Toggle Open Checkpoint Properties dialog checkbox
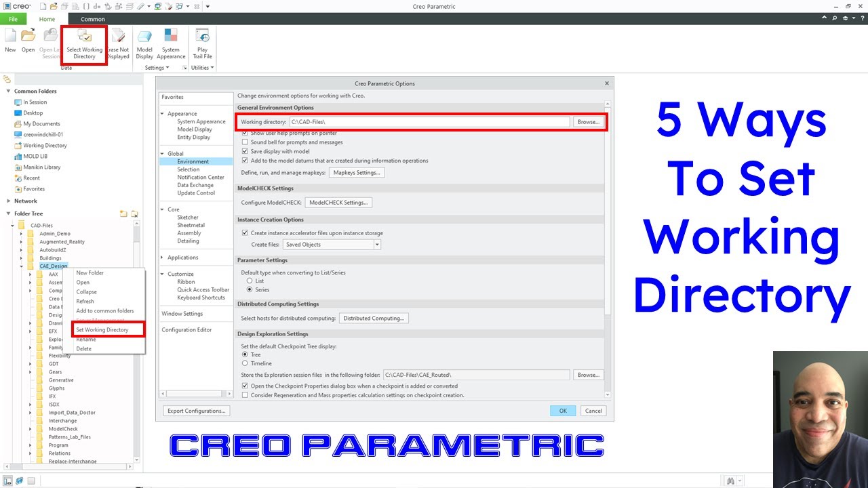Screen dimensions: 868x488 pos(245,386)
